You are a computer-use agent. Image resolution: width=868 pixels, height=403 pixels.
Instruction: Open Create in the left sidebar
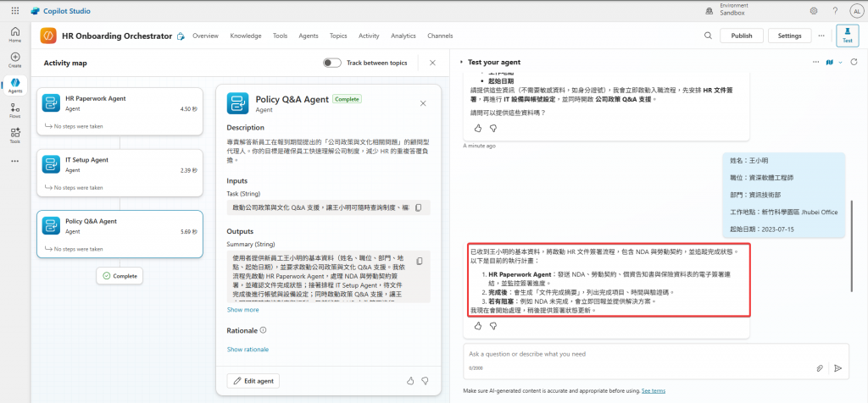15,60
